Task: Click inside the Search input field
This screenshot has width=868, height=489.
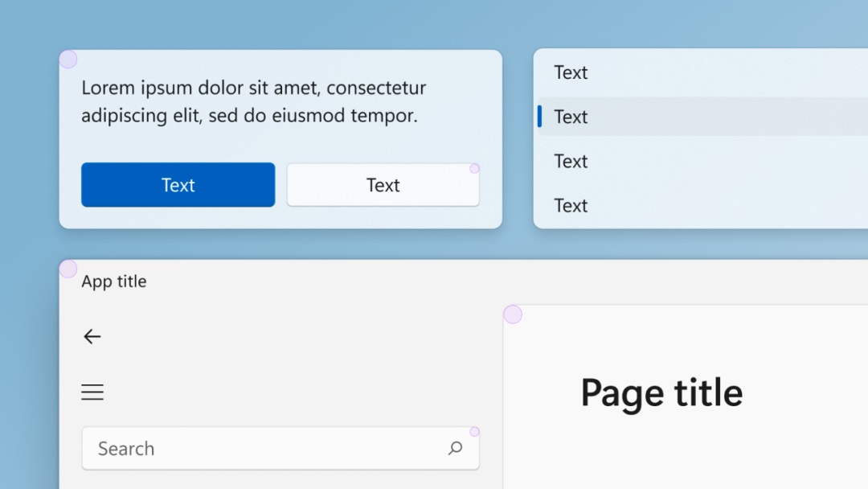Action: [280, 448]
